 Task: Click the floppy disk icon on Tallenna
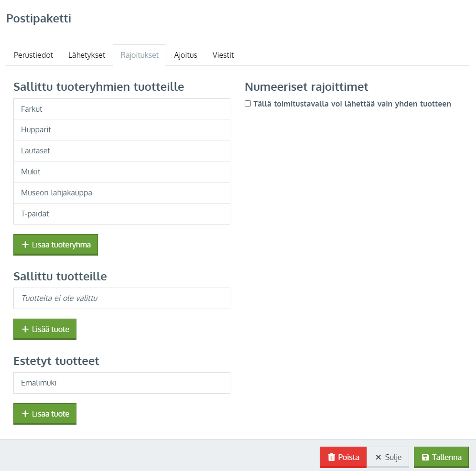(425, 457)
